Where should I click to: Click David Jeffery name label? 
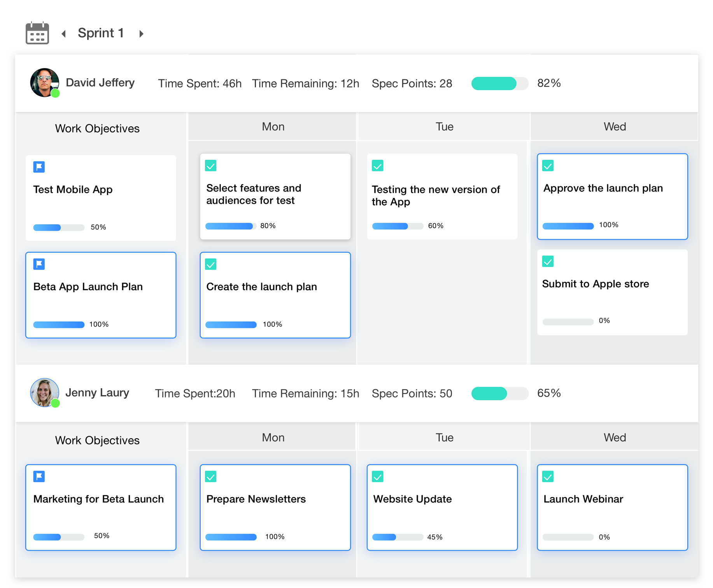click(x=100, y=83)
